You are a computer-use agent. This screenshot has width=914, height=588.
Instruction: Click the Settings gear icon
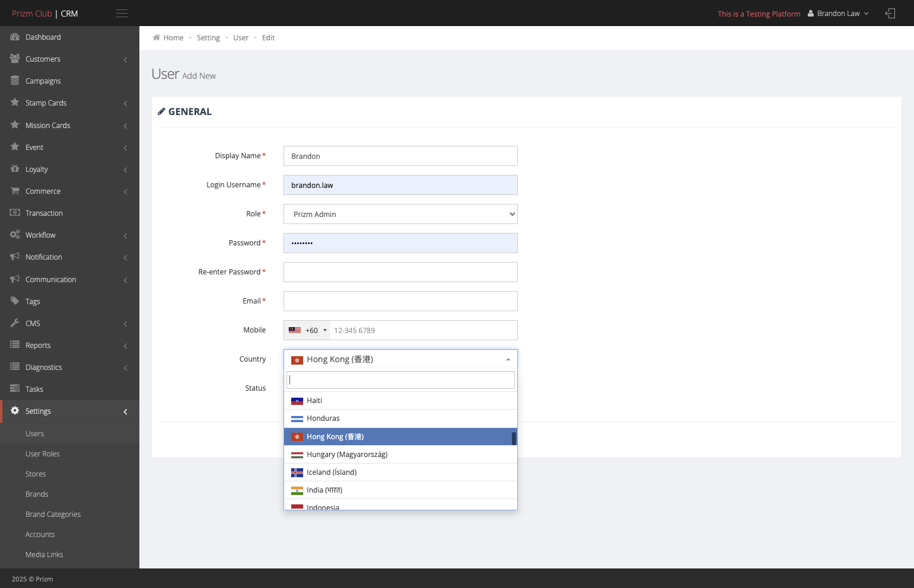(x=15, y=411)
